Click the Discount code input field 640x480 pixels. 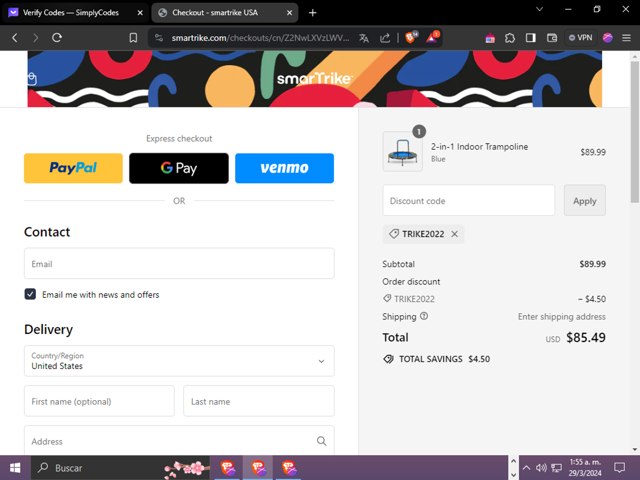(x=469, y=200)
